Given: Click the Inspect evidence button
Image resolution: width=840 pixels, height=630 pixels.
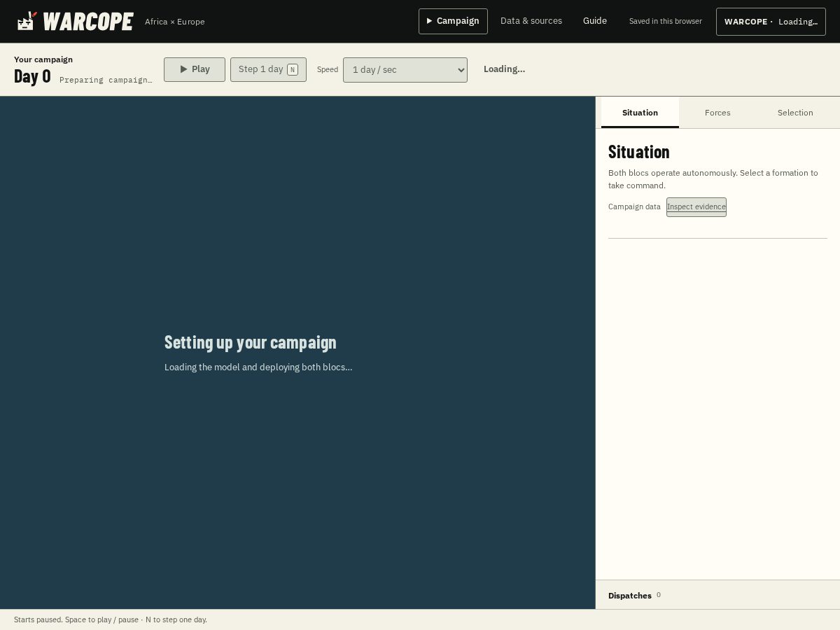Looking at the screenshot, I should pos(696,207).
